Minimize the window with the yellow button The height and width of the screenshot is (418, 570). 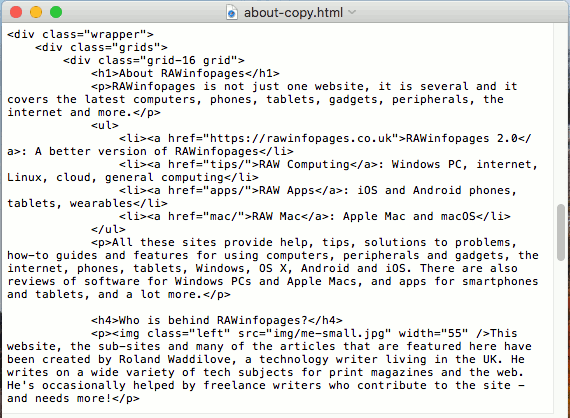point(36,12)
